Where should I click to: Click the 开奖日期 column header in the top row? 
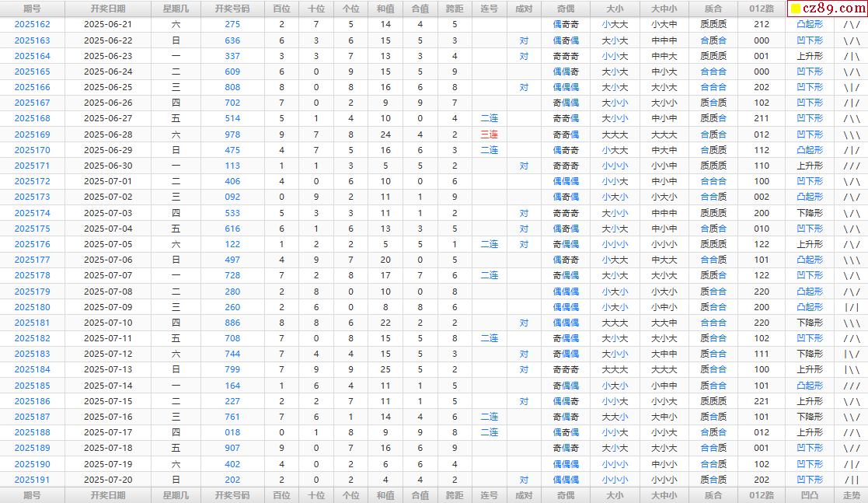(x=108, y=9)
